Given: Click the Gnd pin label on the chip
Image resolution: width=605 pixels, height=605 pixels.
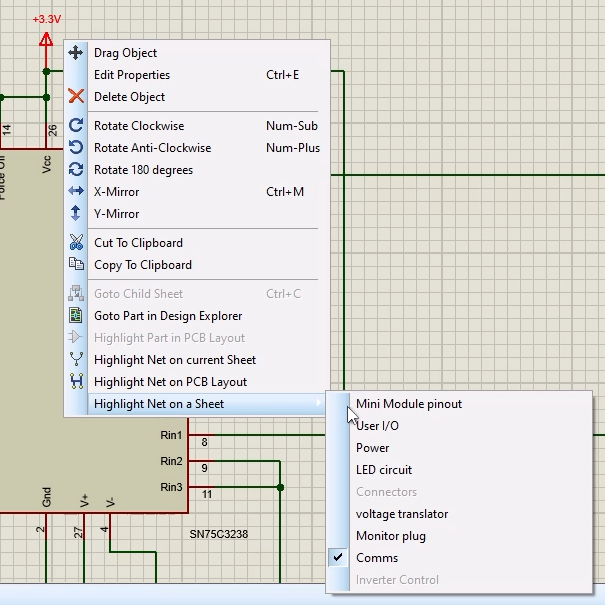Looking at the screenshot, I should click(46, 497).
